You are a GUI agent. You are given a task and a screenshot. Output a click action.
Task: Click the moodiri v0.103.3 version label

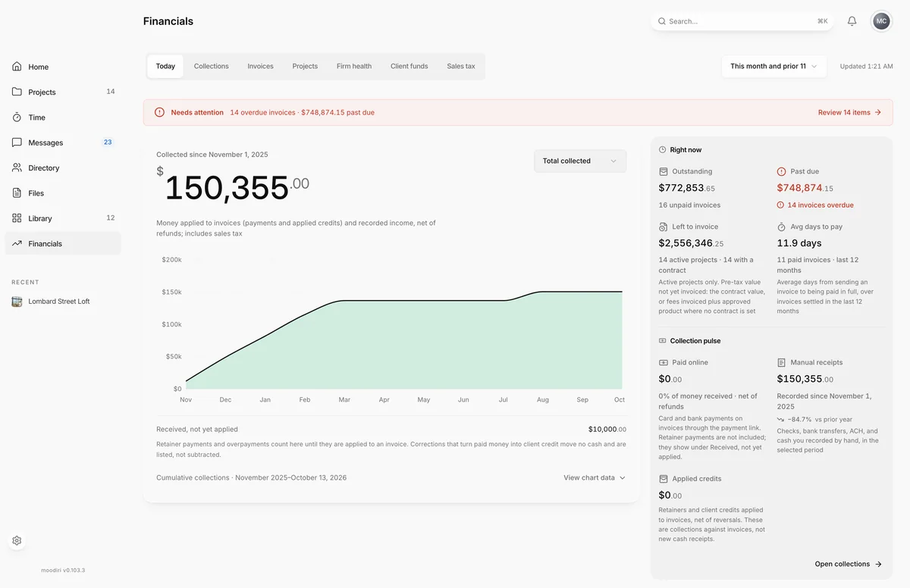[x=63, y=571]
